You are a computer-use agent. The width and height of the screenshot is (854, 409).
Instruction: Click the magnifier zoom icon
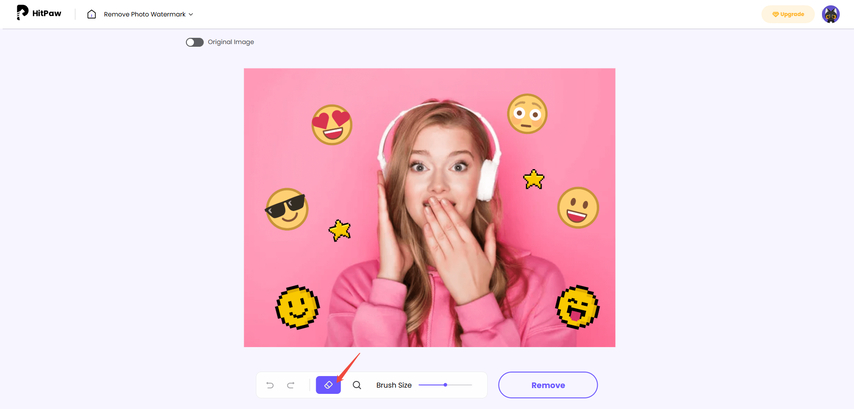pyautogui.click(x=357, y=385)
